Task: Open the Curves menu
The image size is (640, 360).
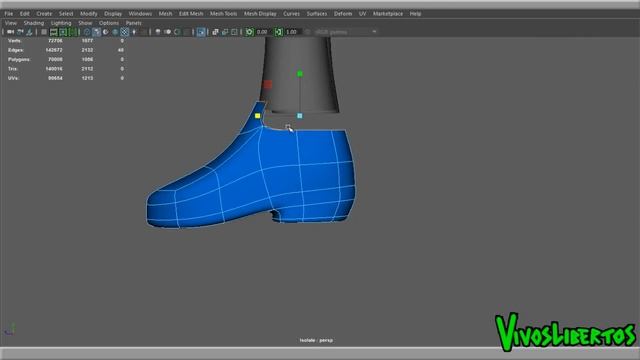Action: click(x=291, y=13)
